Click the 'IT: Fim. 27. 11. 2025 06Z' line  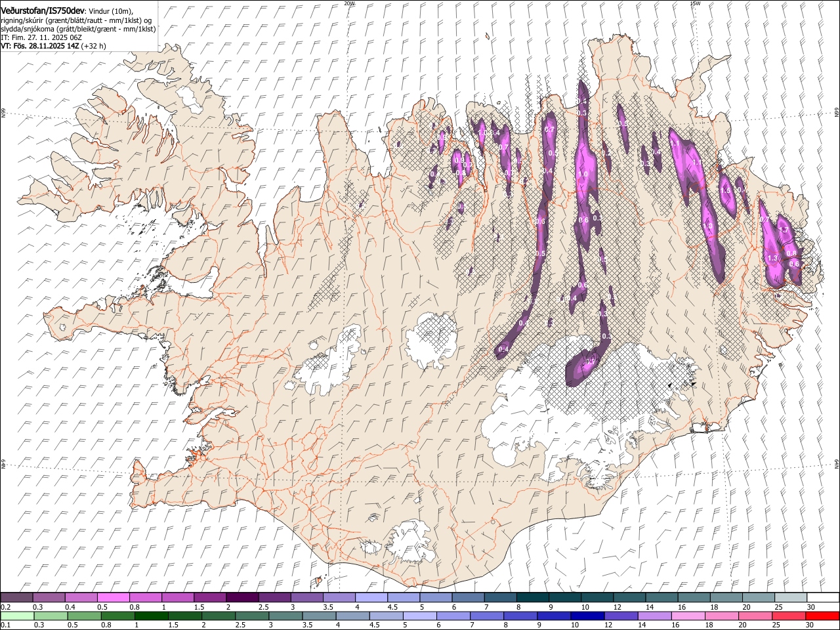pyautogui.click(x=41, y=37)
